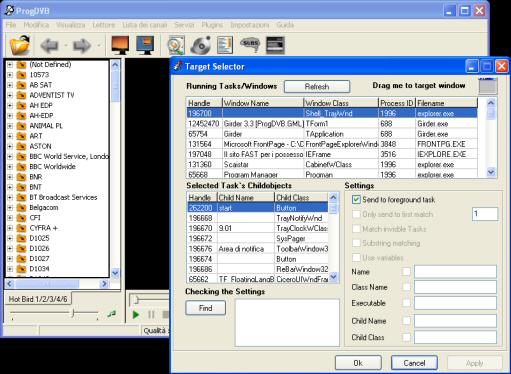Click the AB SAT folder icon

21,85
